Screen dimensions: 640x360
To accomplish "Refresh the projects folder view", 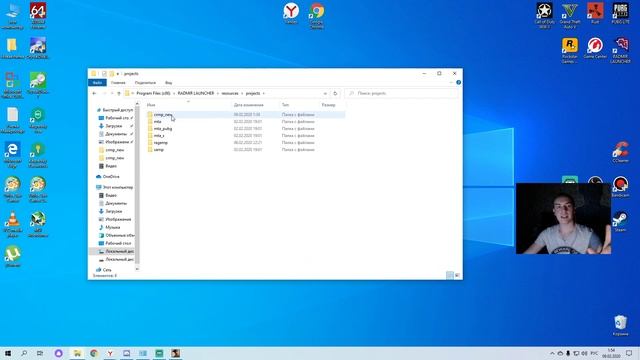I will click(335, 93).
